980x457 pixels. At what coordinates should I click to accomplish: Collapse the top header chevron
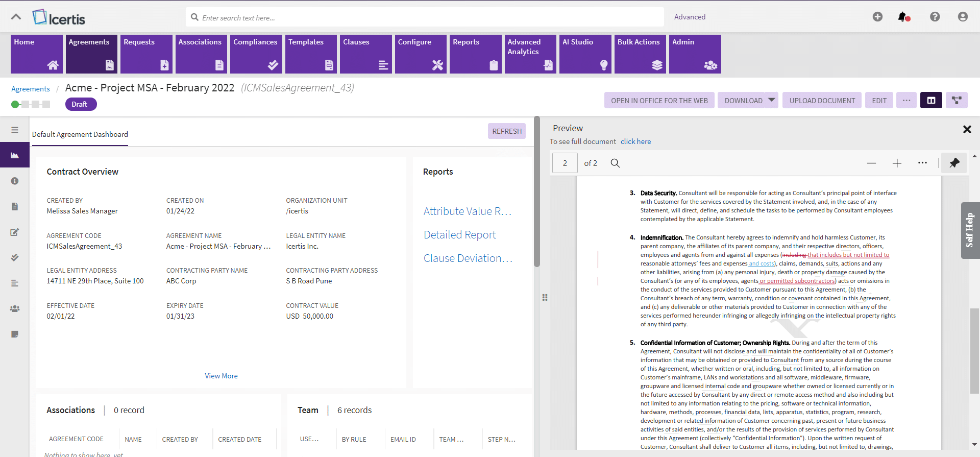tap(16, 17)
